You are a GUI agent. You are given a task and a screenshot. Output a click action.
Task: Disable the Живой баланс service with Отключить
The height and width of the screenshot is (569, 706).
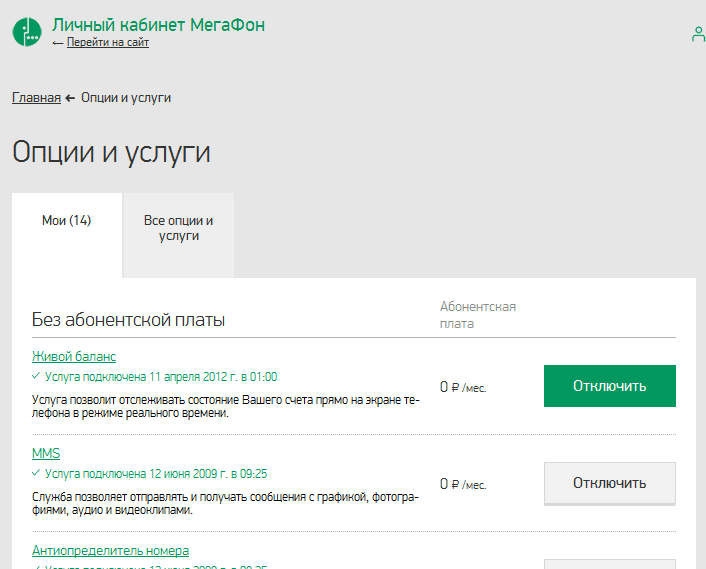pyautogui.click(x=610, y=386)
